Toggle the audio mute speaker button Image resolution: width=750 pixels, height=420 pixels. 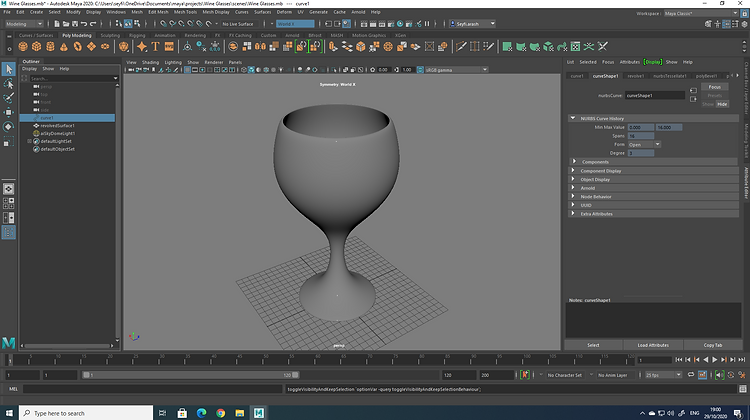point(719,375)
